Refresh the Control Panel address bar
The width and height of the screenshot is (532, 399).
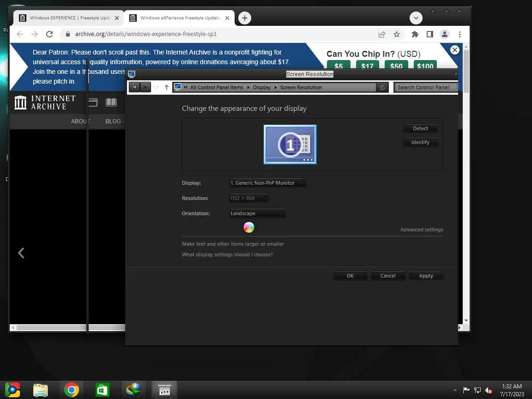(382, 87)
